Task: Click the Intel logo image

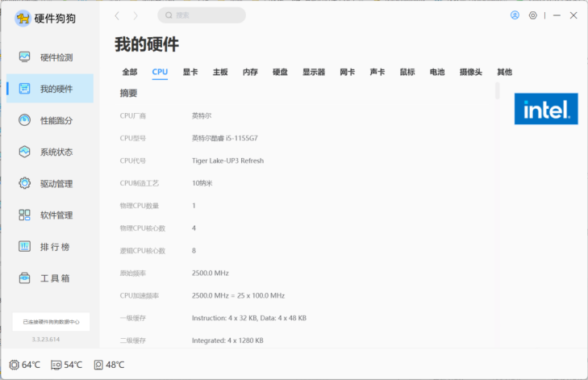Action: [x=546, y=109]
